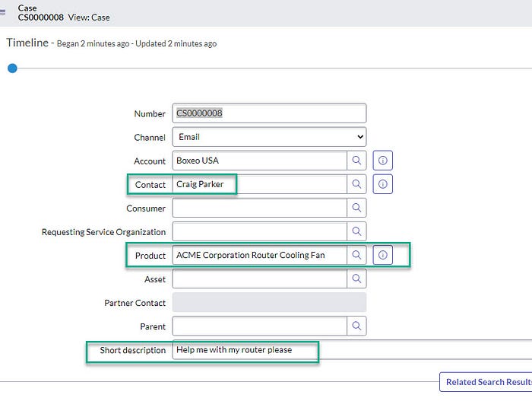Click the Account field containing Boxeo USA
The width and height of the screenshot is (532, 401).
coord(258,161)
